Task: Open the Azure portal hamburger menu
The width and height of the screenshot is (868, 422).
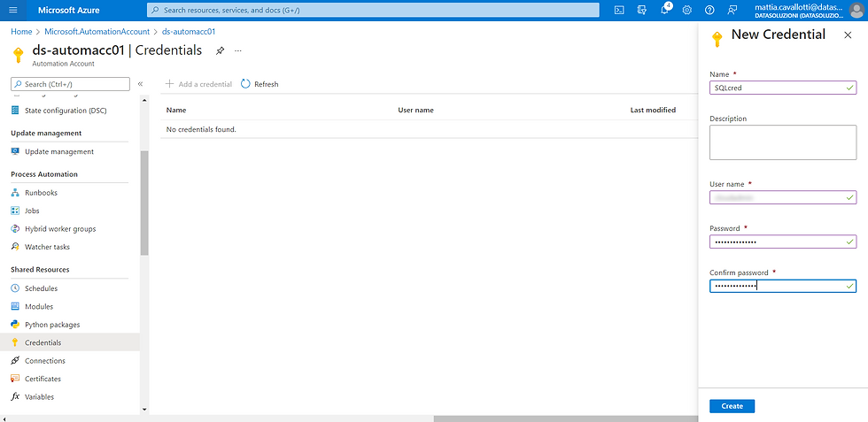Action: click(13, 10)
